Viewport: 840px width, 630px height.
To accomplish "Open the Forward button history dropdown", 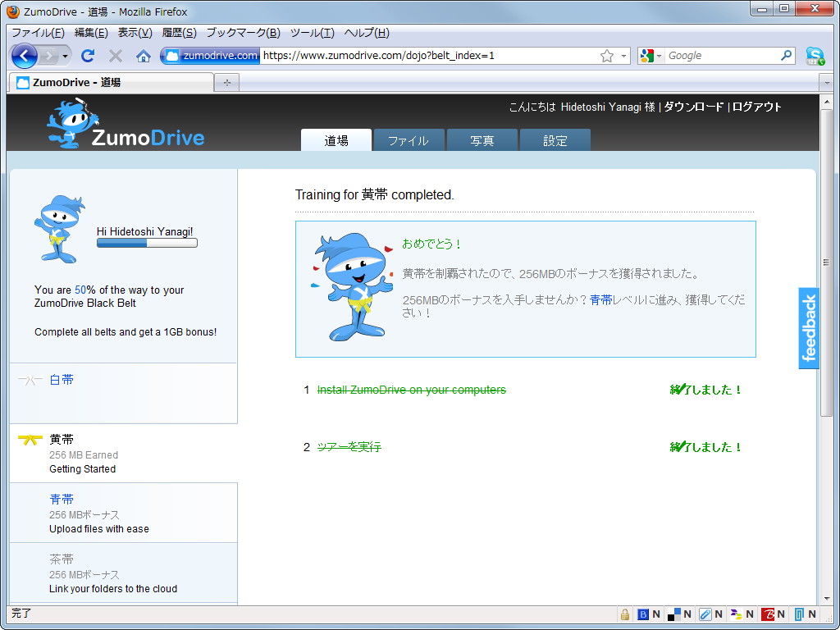I will click(66, 55).
